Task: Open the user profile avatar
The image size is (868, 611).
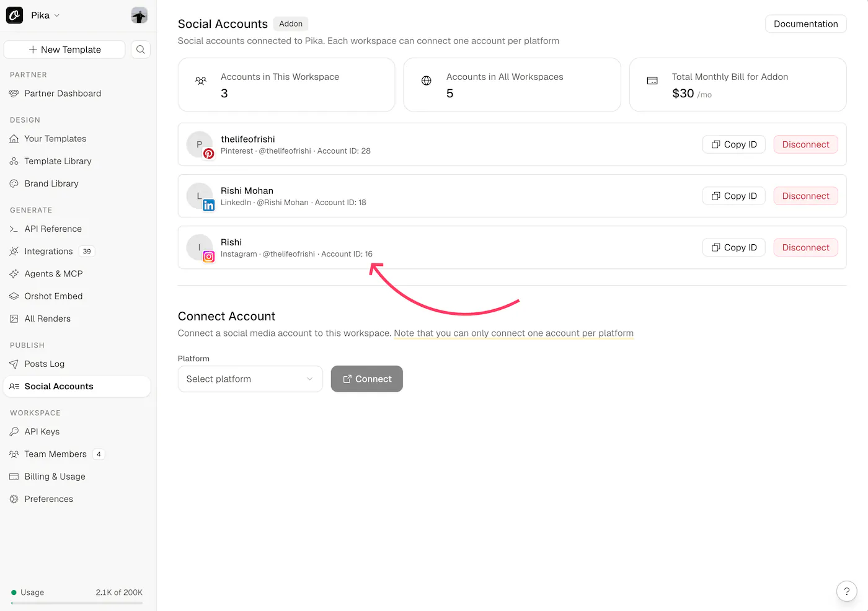Action: [139, 15]
